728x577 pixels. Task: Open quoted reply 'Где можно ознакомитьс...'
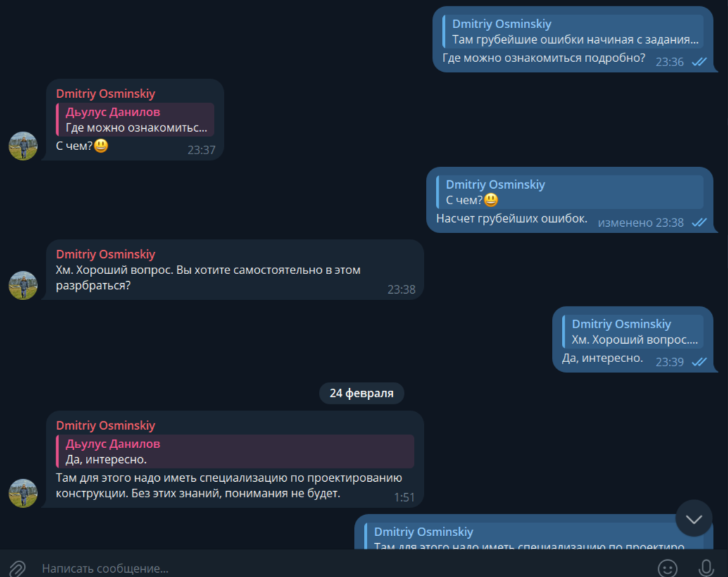click(135, 120)
